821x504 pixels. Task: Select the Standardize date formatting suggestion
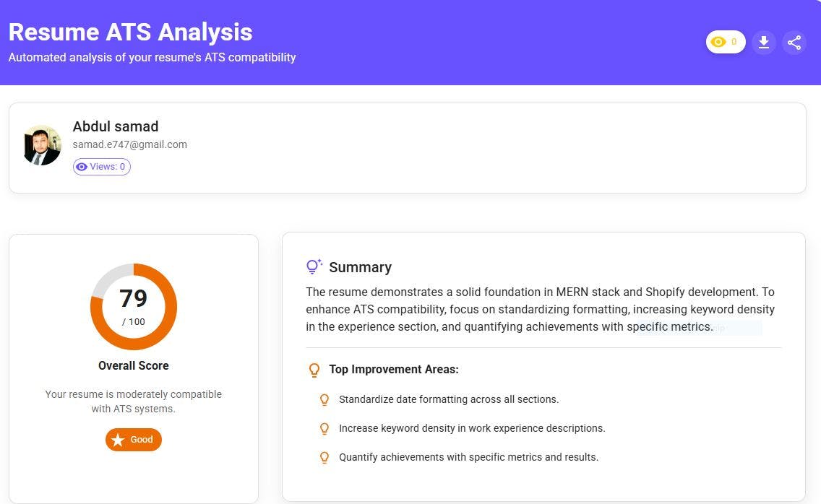click(x=449, y=399)
